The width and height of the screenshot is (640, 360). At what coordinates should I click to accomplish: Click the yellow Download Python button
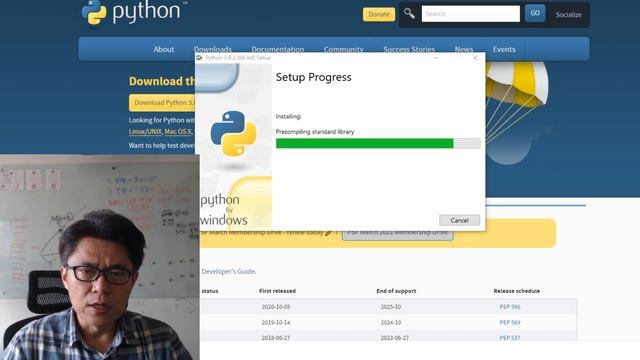pos(162,103)
